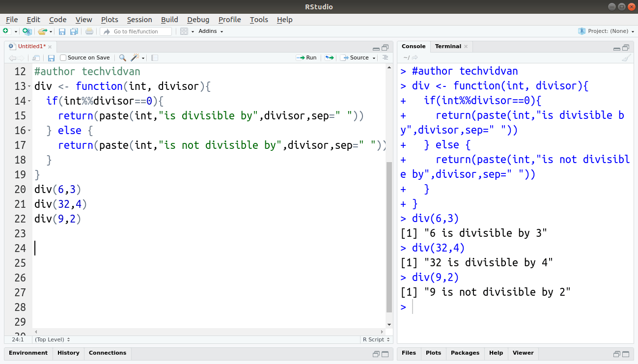Image resolution: width=638 pixels, height=364 pixels.
Task: Enable the Source on Save checkbox
Action: 63,58
